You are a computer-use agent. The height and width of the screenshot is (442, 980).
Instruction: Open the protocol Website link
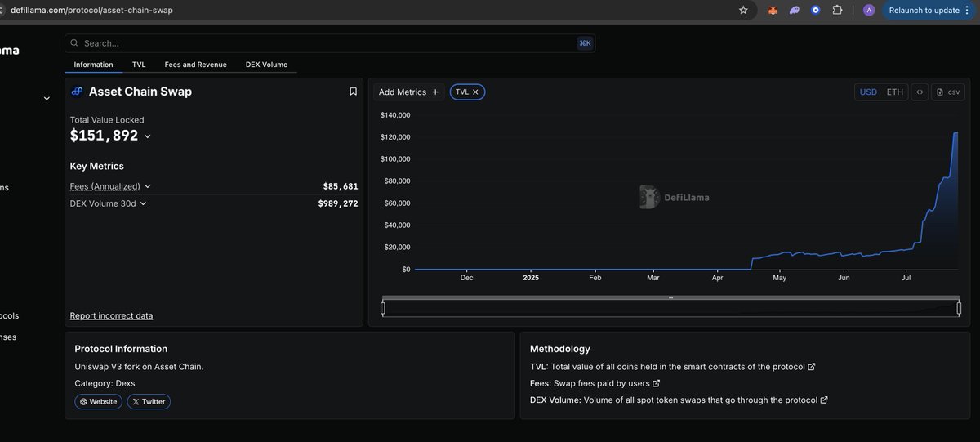tap(99, 401)
